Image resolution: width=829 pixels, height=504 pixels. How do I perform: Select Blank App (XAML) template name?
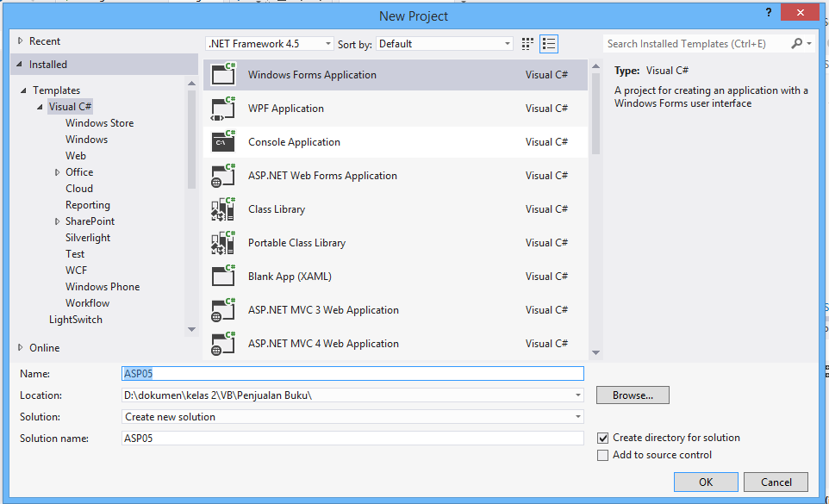tap(290, 277)
